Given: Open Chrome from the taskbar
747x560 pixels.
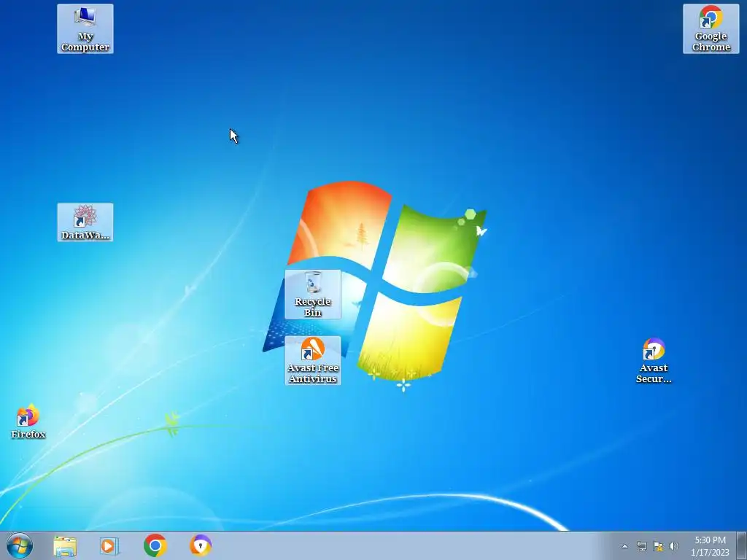Looking at the screenshot, I should pyautogui.click(x=155, y=545).
